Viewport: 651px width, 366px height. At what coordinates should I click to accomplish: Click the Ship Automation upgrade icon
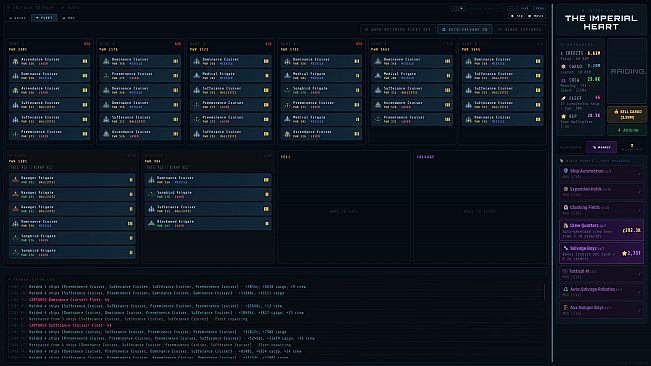565,171
